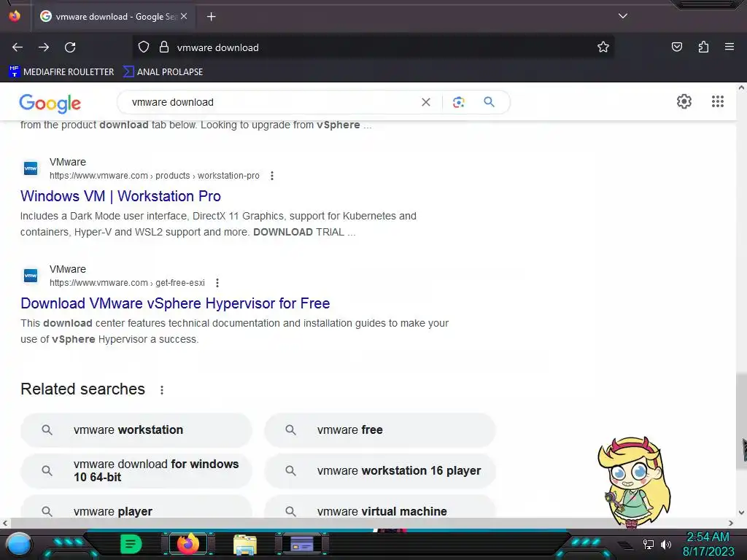The width and height of the screenshot is (747, 560).
Task: Open the network icon in system tray
Action: click(x=648, y=544)
